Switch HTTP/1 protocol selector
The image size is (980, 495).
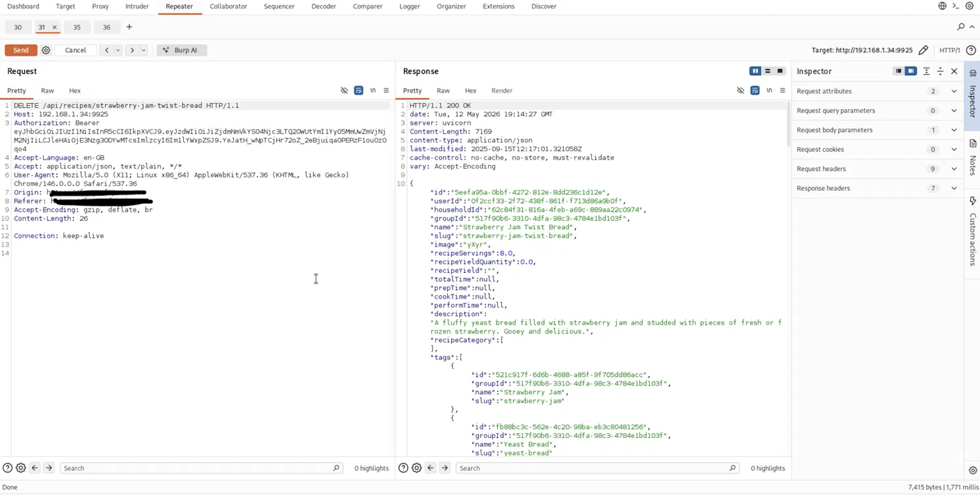pos(950,50)
